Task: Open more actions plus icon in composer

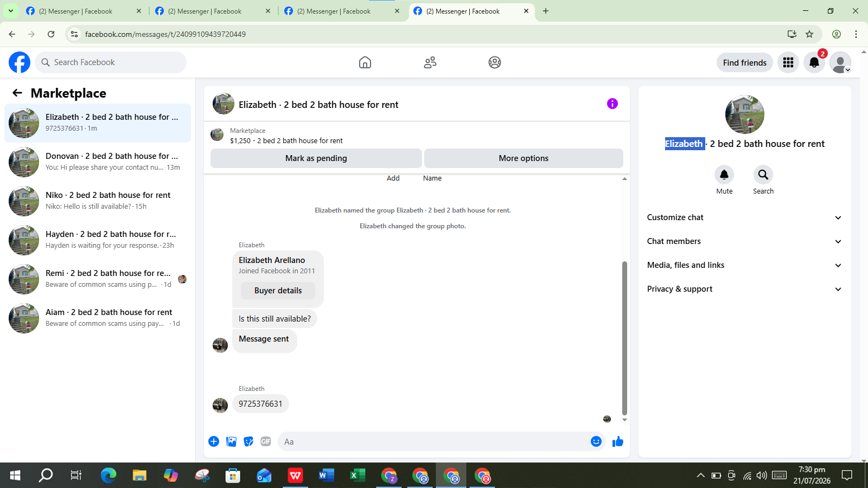Action: pos(214,441)
